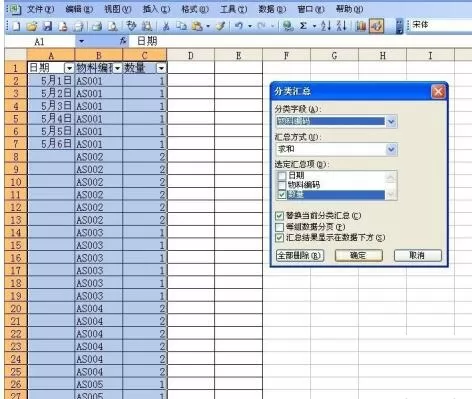Click the Insert Hyperlink globe icon
This screenshot has width=472, height=399.
point(287,26)
